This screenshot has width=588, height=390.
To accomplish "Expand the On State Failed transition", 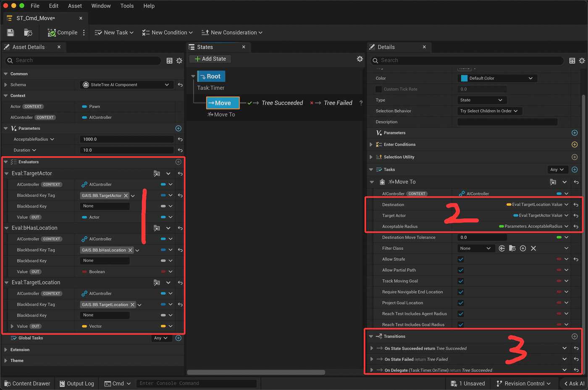I will click(371, 359).
